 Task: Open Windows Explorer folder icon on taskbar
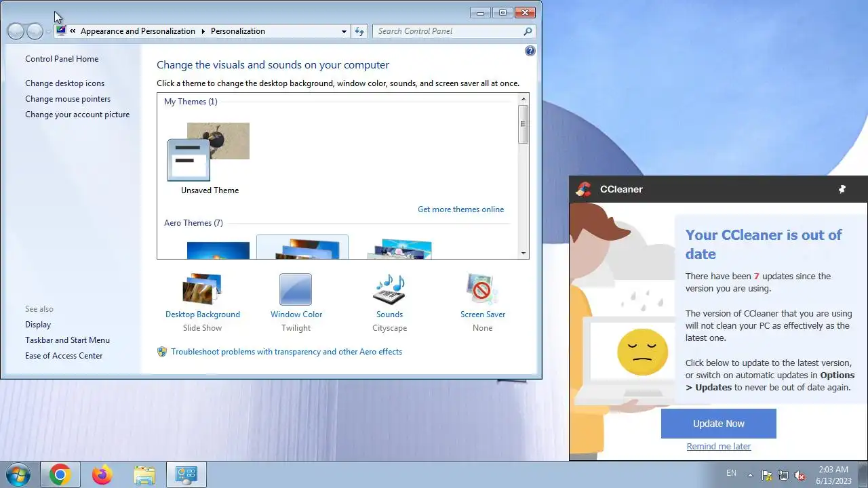pyautogui.click(x=144, y=475)
